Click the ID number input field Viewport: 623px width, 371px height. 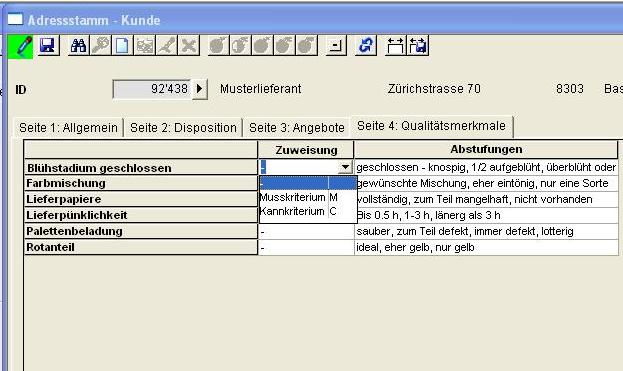(x=152, y=89)
